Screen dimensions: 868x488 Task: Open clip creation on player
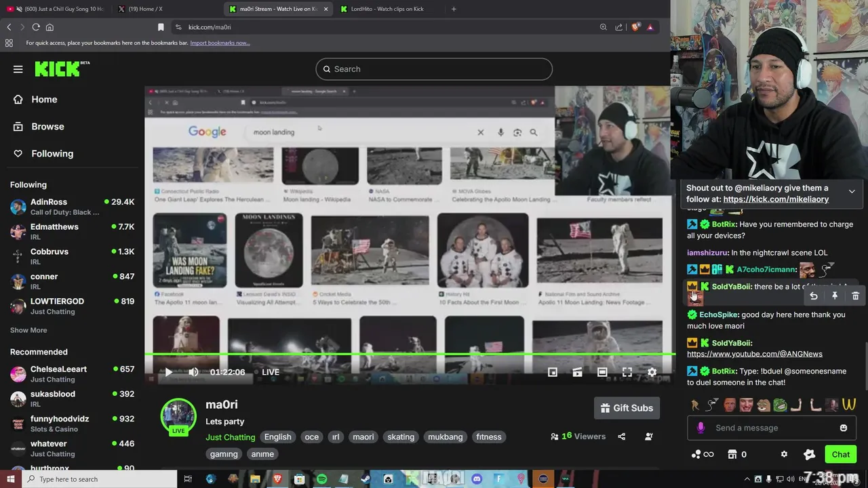click(x=577, y=372)
